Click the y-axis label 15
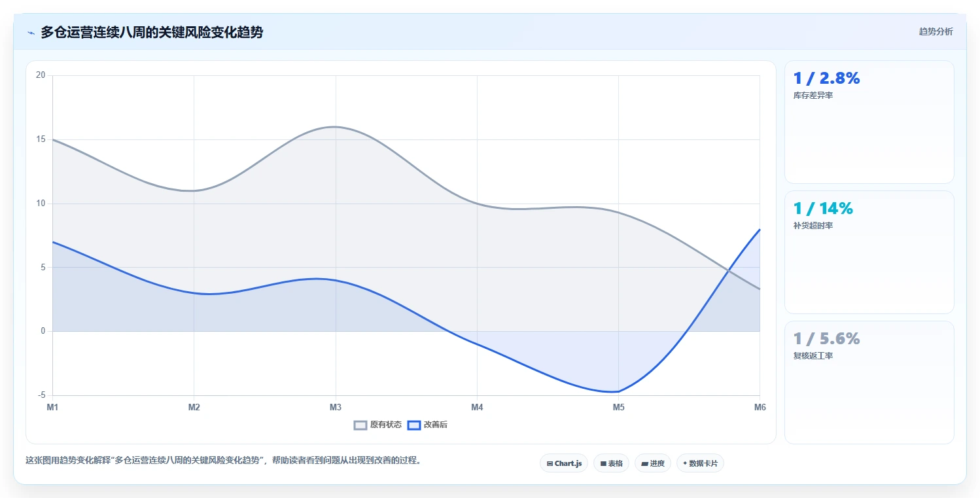The image size is (980, 498). [x=41, y=139]
